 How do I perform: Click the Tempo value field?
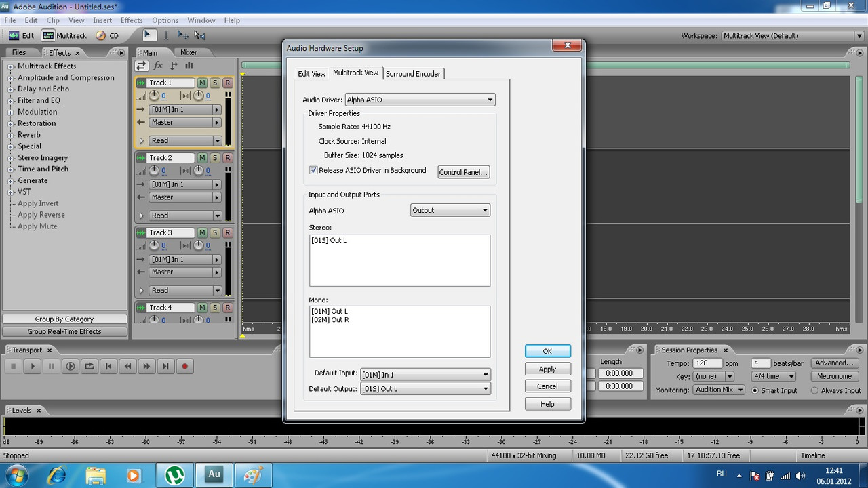(707, 363)
